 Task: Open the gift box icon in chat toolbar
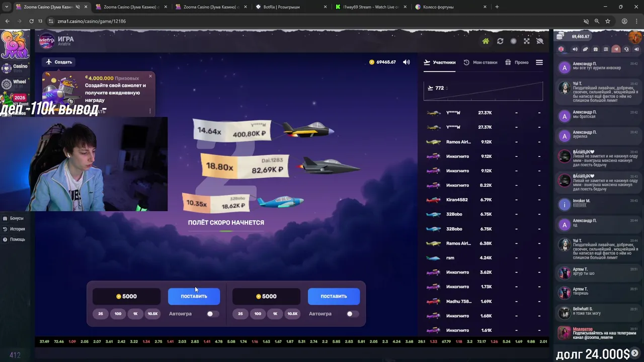(x=596, y=49)
